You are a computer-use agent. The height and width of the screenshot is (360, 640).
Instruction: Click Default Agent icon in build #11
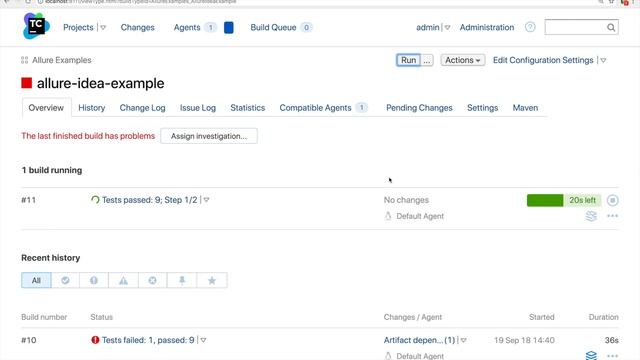coord(388,216)
